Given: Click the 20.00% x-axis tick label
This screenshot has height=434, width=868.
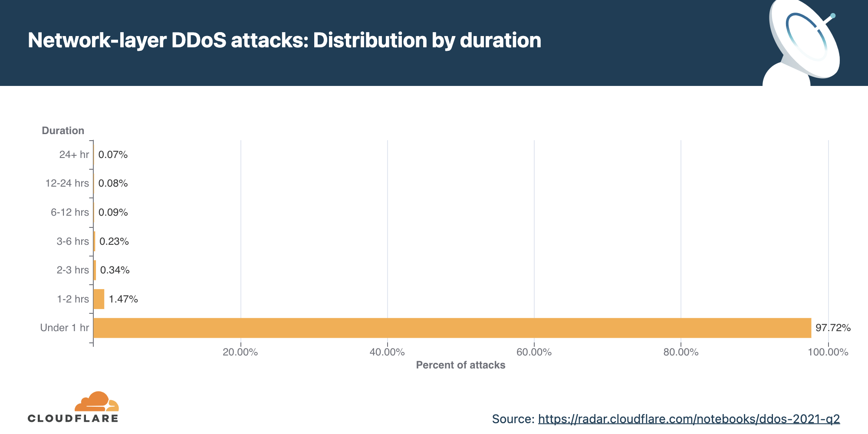Looking at the screenshot, I should (x=240, y=352).
